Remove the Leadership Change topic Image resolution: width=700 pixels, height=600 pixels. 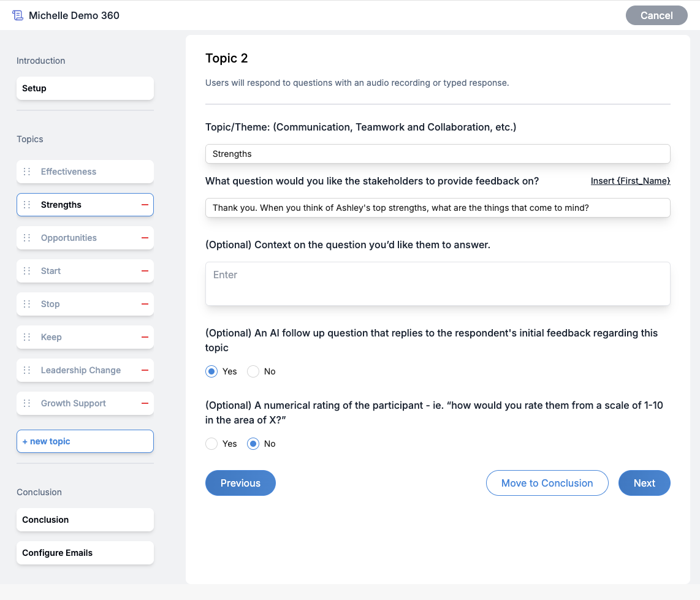145,370
